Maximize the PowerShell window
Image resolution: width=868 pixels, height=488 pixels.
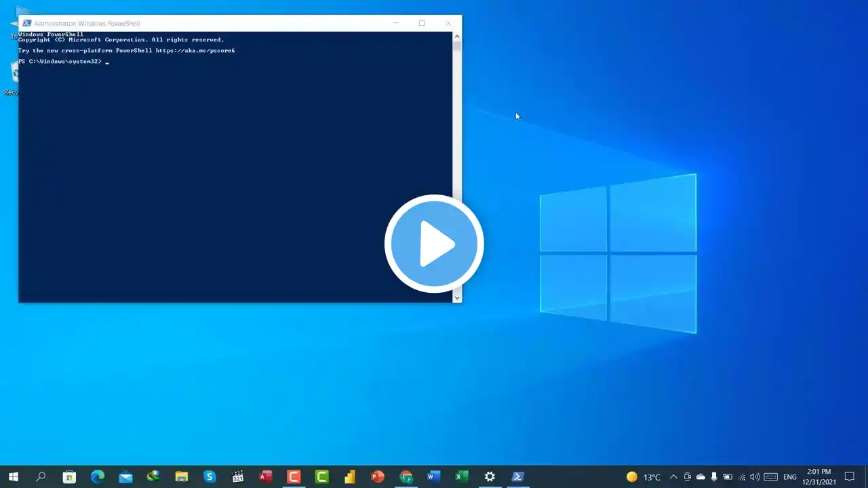coord(422,23)
